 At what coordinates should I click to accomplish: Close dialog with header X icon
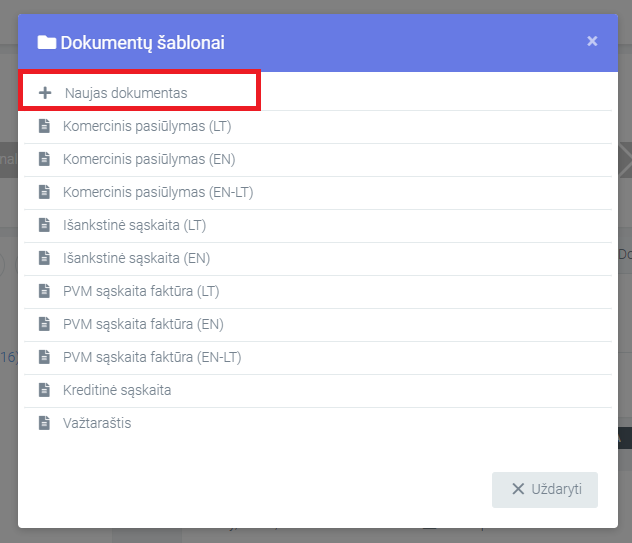coord(592,41)
